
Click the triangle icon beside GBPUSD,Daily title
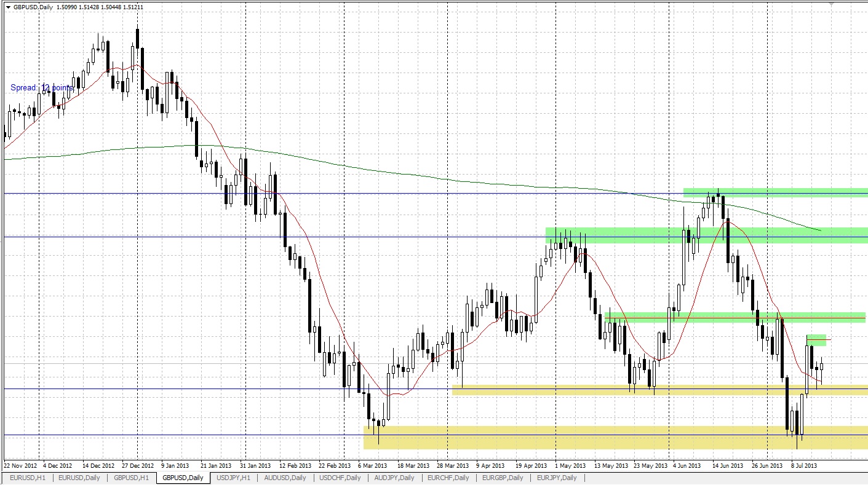(x=8, y=7)
